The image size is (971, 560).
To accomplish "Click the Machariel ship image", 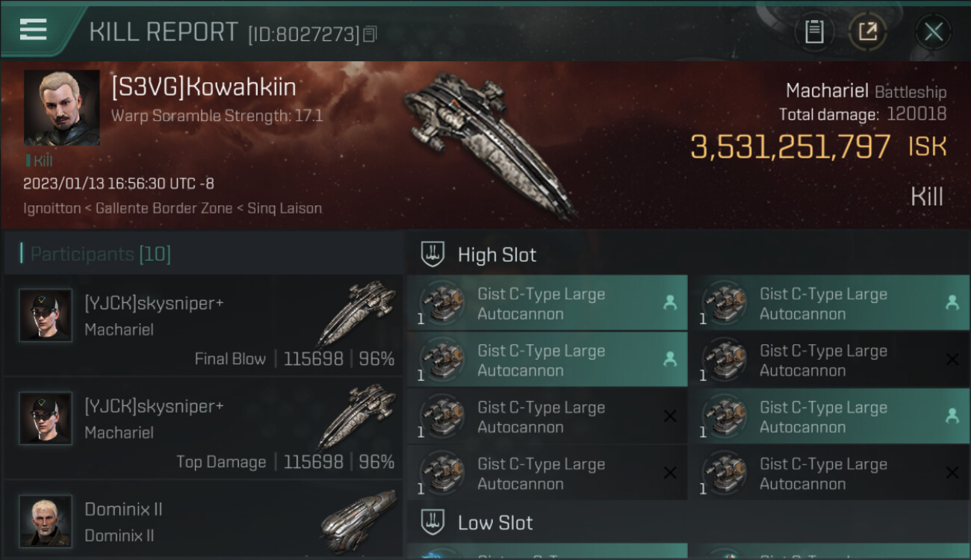I will click(x=489, y=142).
